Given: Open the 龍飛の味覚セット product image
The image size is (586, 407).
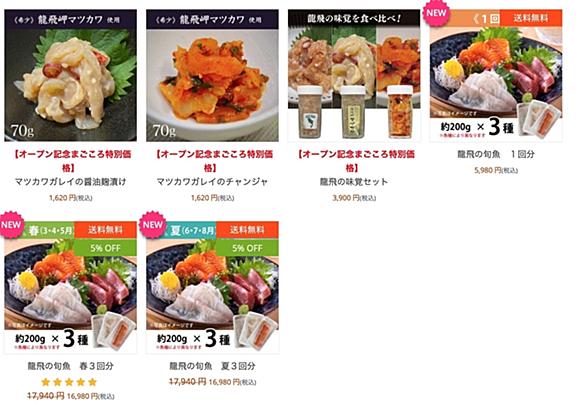Looking at the screenshot, I should point(354,75).
